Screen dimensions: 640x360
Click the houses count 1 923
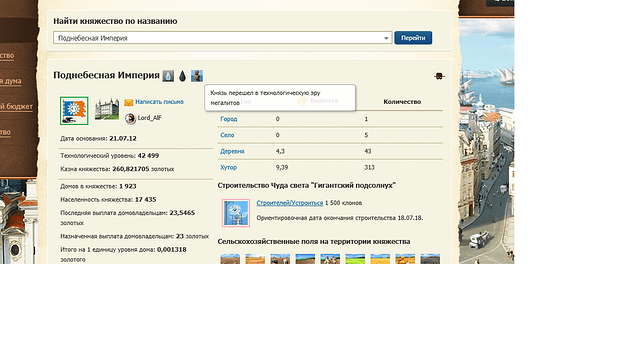(128, 186)
